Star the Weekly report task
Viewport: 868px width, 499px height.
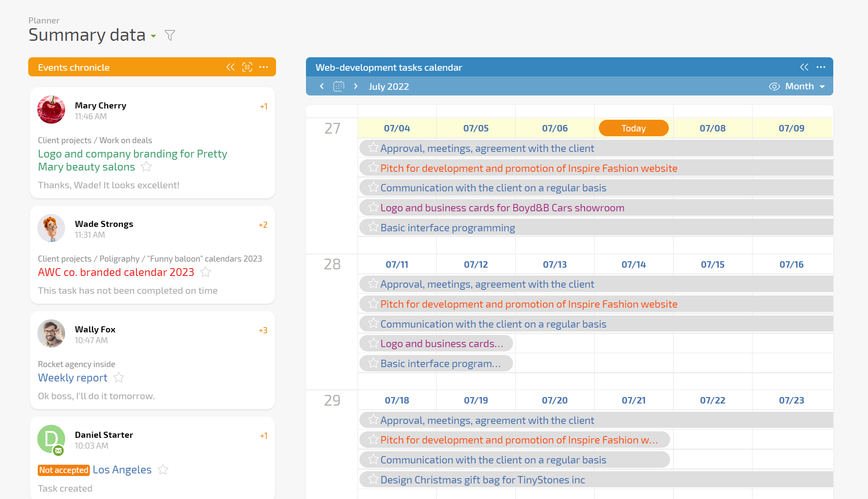pyautogui.click(x=119, y=378)
